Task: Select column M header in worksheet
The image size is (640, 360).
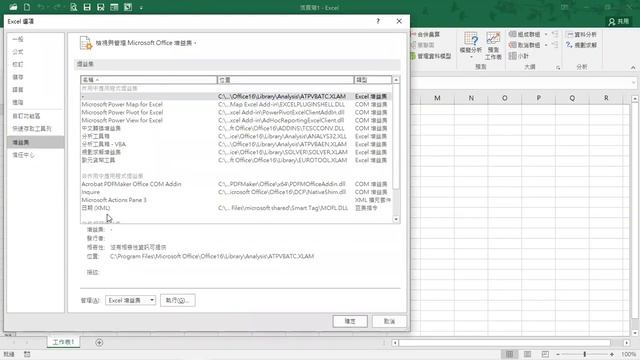Action: point(437,98)
